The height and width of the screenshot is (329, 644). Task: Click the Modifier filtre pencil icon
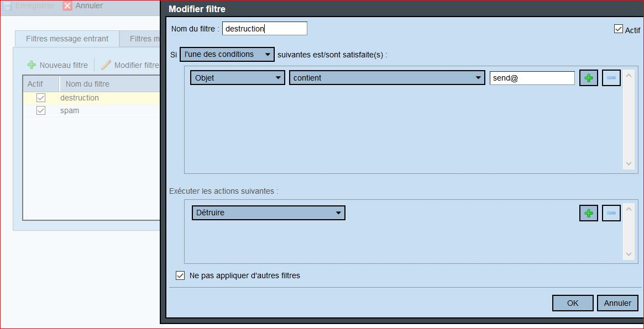click(106, 65)
